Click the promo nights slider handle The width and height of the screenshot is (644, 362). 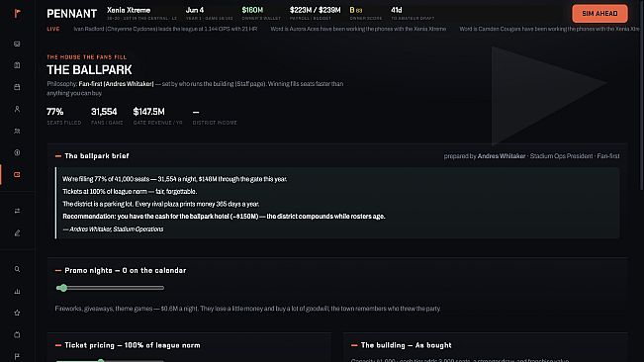[62, 288]
